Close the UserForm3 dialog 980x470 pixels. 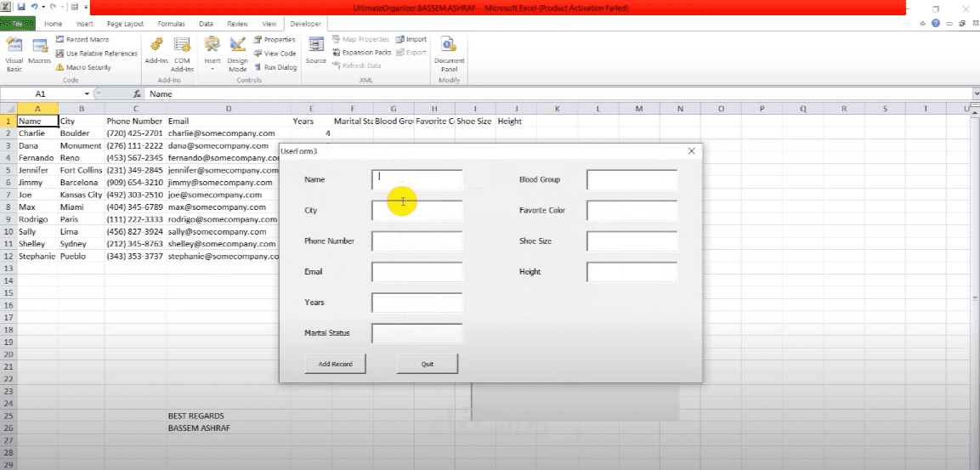click(691, 150)
